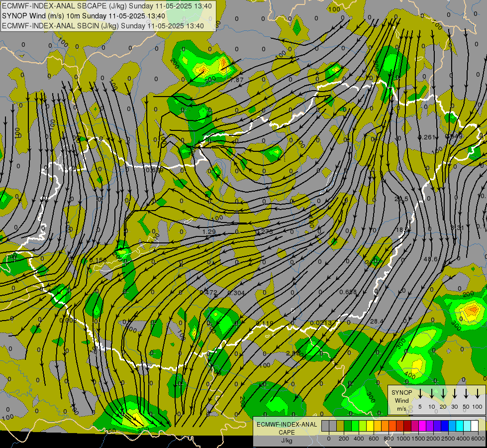
Task: Click the map value 3.31
Action: click(457, 227)
